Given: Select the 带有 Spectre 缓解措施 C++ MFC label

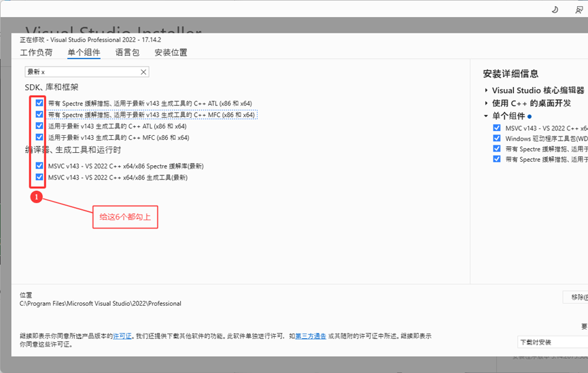Looking at the screenshot, I should tap(152, 115).
